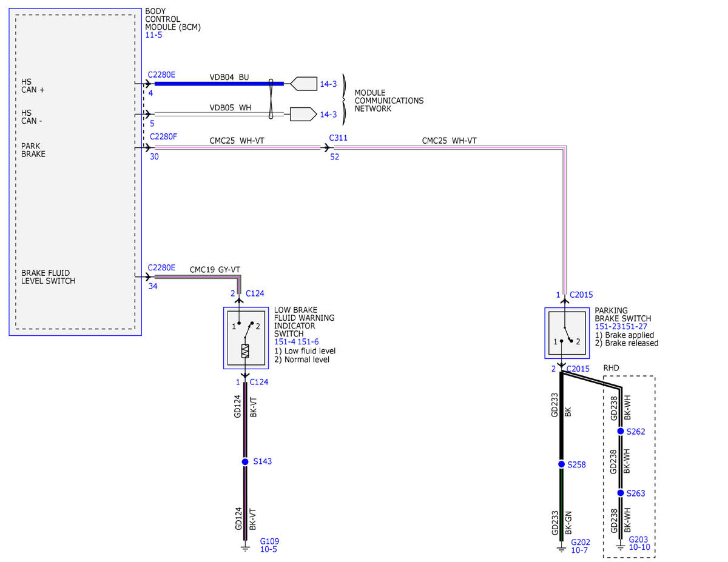Click the RHD dashed option box
The image size is (728, 562).
click(629, 467)
